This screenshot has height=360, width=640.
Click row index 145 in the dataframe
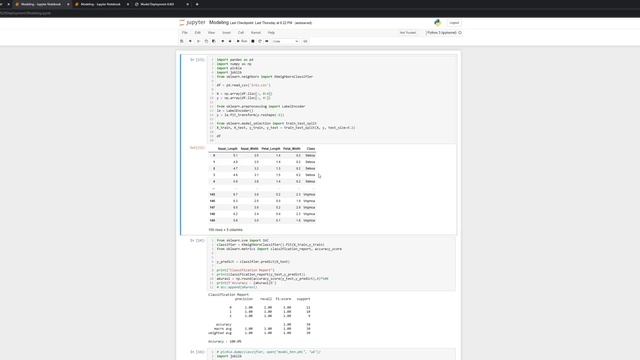click(x=212, y=194)
